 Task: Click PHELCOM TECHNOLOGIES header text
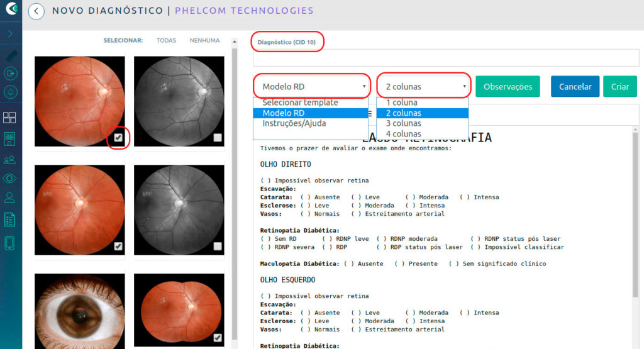click(x=244, y=11)
